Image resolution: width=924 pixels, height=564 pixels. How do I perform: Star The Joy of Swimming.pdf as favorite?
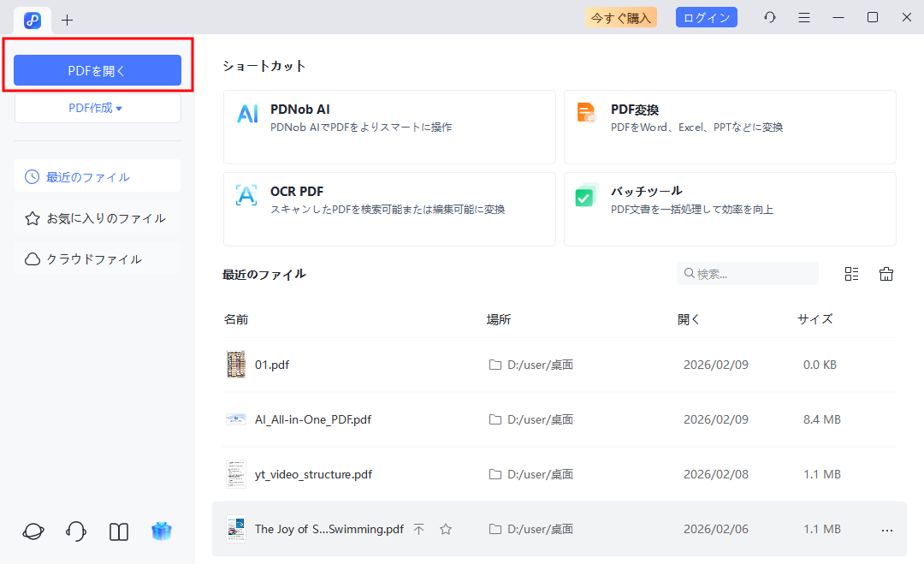click(x=446, y=529)
